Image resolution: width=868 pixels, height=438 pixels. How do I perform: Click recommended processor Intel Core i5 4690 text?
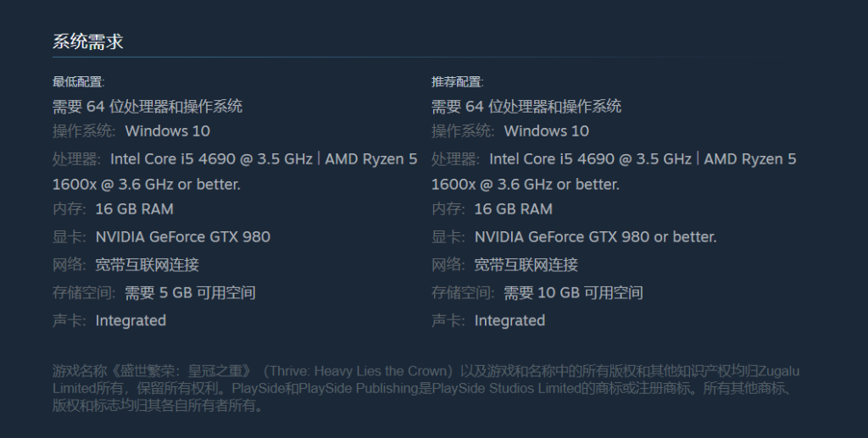[x=643, y=159]
